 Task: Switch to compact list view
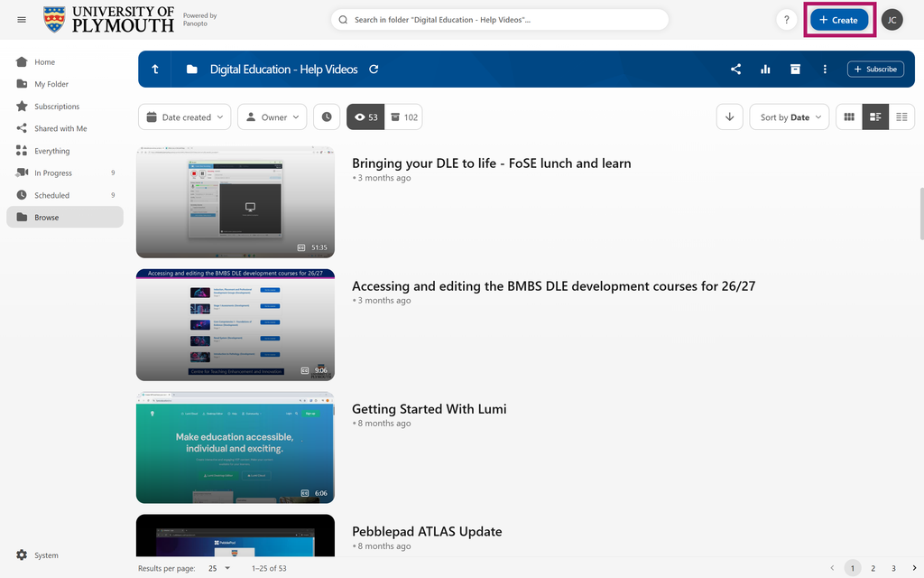pyautogui.click(x=901, y=117)
